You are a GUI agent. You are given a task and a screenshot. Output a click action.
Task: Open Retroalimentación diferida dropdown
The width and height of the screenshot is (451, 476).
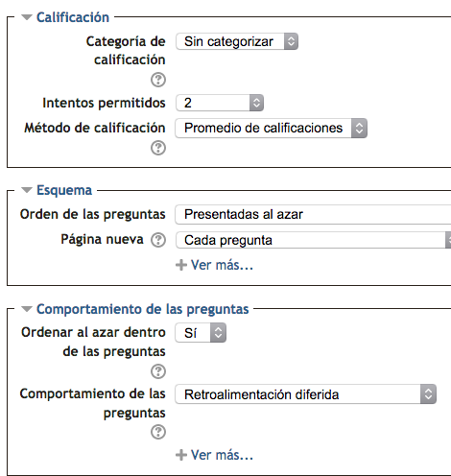coord(306,394)
